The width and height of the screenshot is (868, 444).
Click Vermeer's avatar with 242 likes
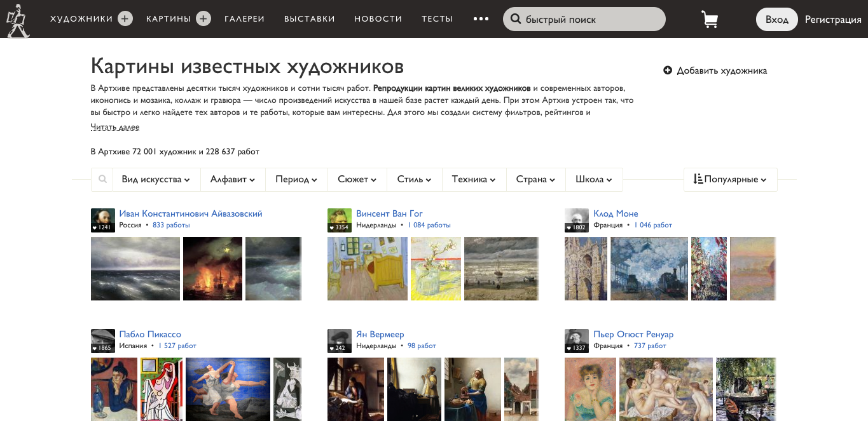coord(340,340)
